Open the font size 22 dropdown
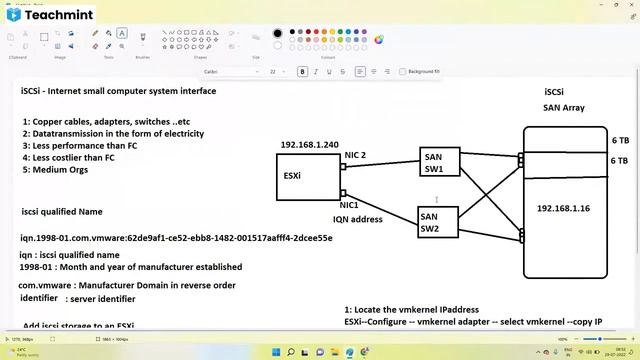The image size is (640, 360). [x=277, y=72]
